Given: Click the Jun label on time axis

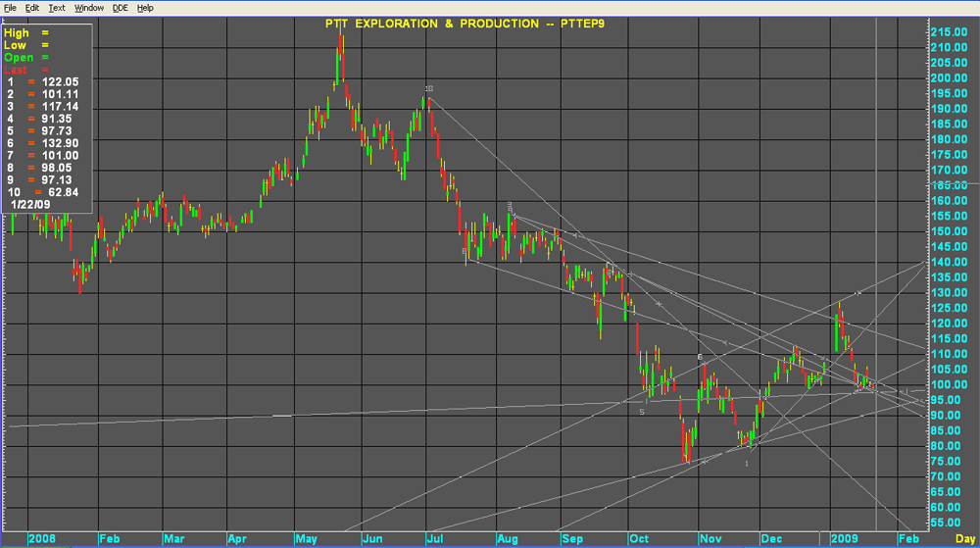Looking at the screenshot, I should (372, 538).
